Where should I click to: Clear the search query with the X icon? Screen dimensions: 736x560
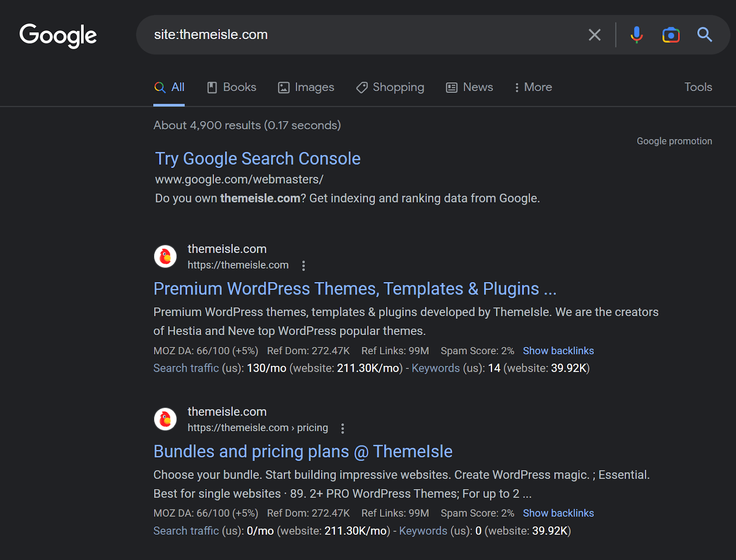[x=594, y=35]
